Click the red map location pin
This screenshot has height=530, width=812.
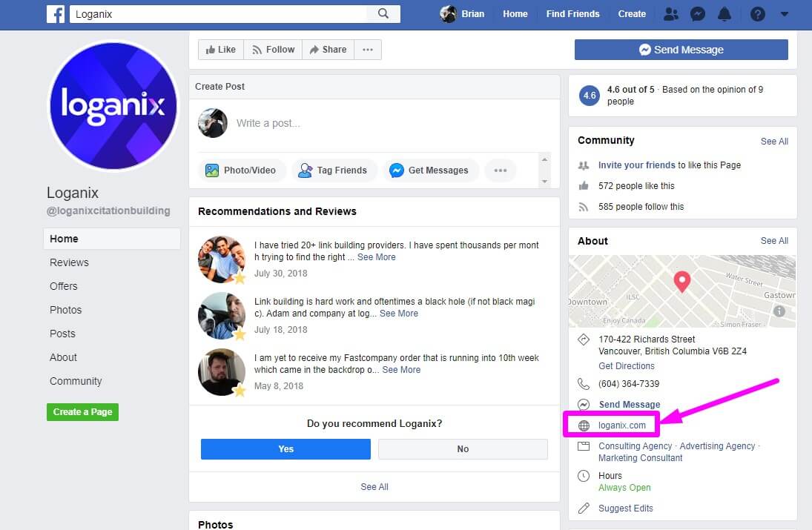coord(682,282)
